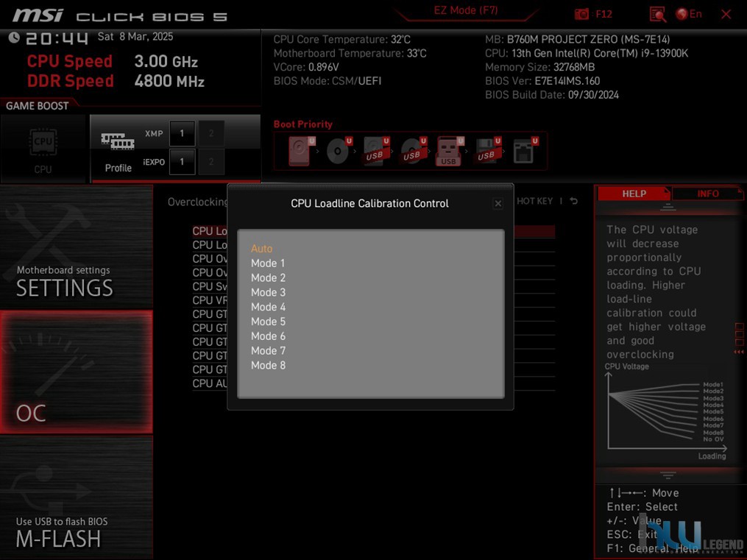Image resolution: width=747 pixels, height=560 pixels.
Task: Enable iEXPO profile 1
Action: (182, 162)
